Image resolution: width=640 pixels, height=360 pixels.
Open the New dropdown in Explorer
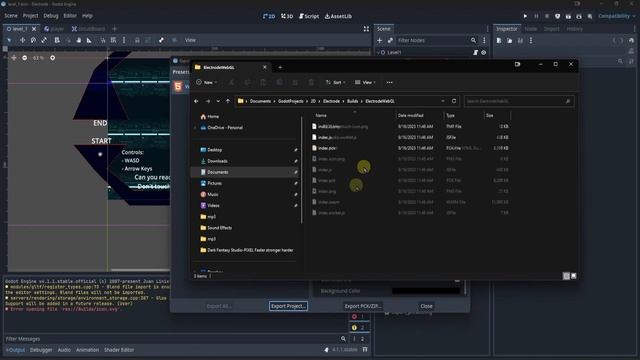pos(207,82)
